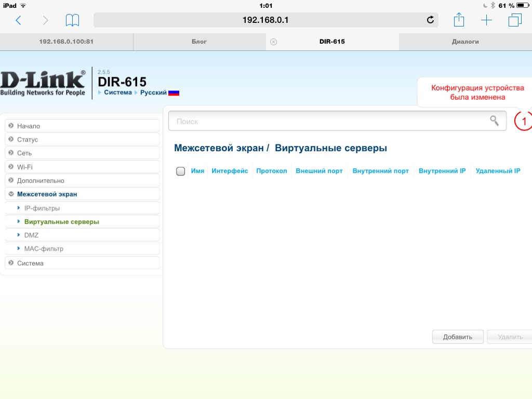532x399 pixels.
Task: Tap the Safari forward arrow
Action: tap(46, 20)
